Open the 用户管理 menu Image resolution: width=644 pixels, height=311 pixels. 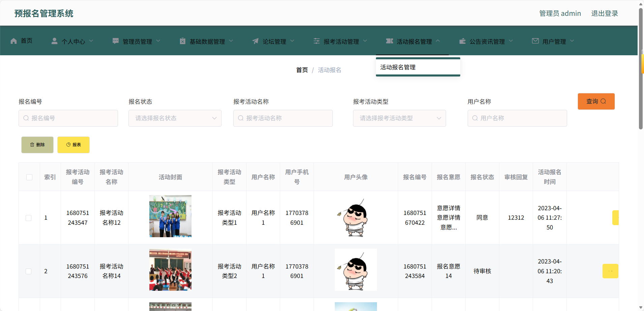click(553, 41)
